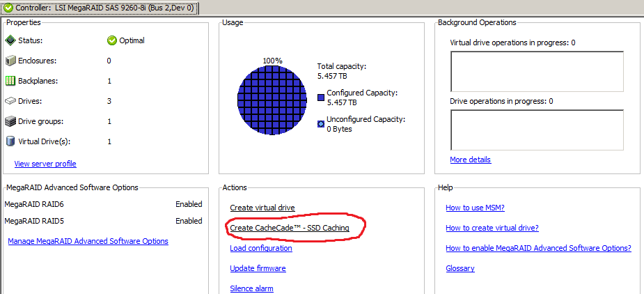The image size is (644, 294).
Task: Click the Virtual drive operations list box
Action: [x=537, y=72]
